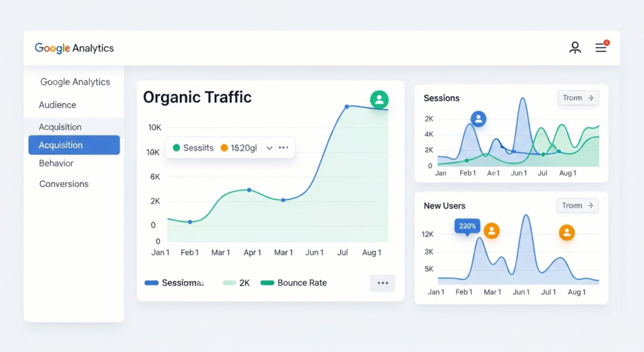
Task: Expand the chevron dropdown in chart tooltip
Action: click(x=269, y=148)
